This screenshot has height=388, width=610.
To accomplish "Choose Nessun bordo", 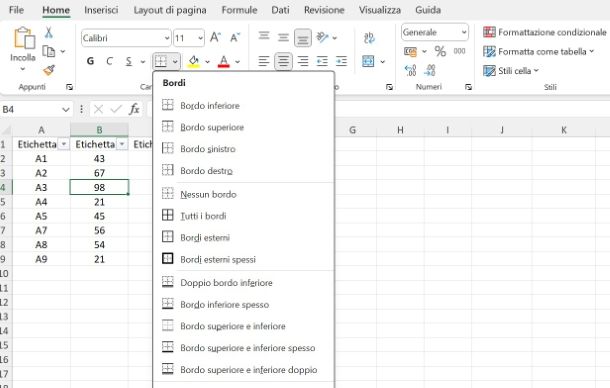I will click(x=244, y=194).
